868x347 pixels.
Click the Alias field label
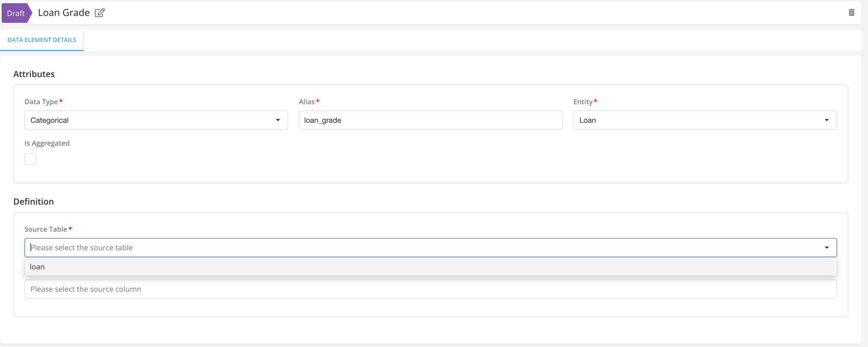307,102
